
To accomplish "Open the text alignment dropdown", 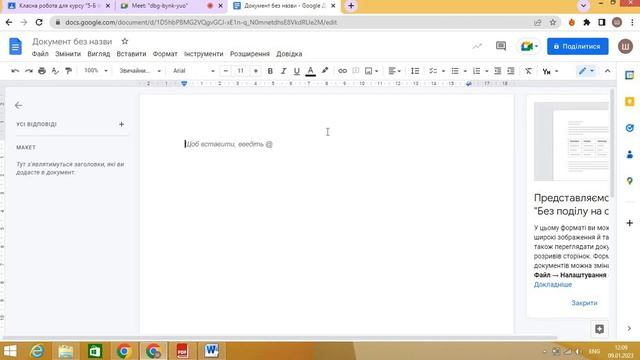I will [394, 71].
